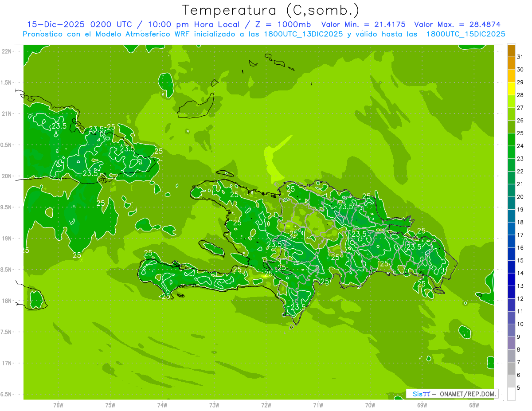Click the 73W longitude label

point(214,405)
